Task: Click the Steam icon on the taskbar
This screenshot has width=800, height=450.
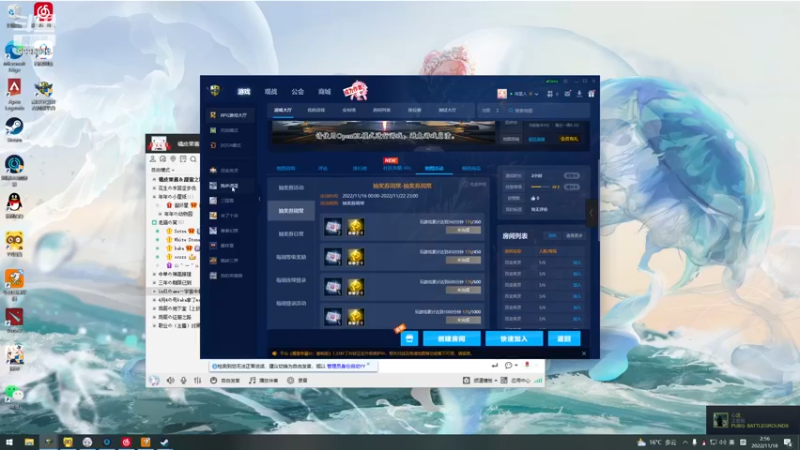Action: point(164,442)
